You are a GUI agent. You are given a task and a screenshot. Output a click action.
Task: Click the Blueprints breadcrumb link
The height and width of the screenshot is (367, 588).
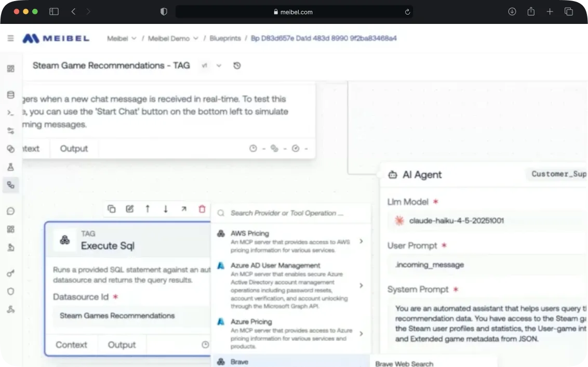[225, 38]
